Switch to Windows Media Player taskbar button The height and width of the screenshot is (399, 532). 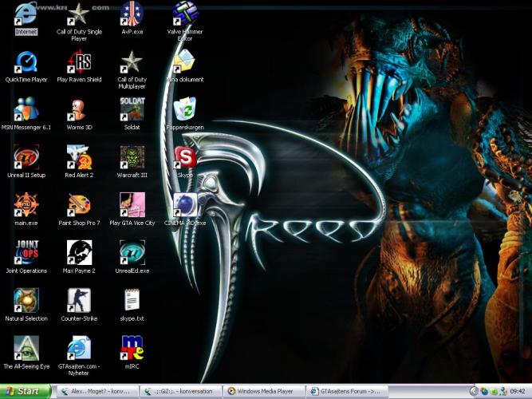[264, 391]
